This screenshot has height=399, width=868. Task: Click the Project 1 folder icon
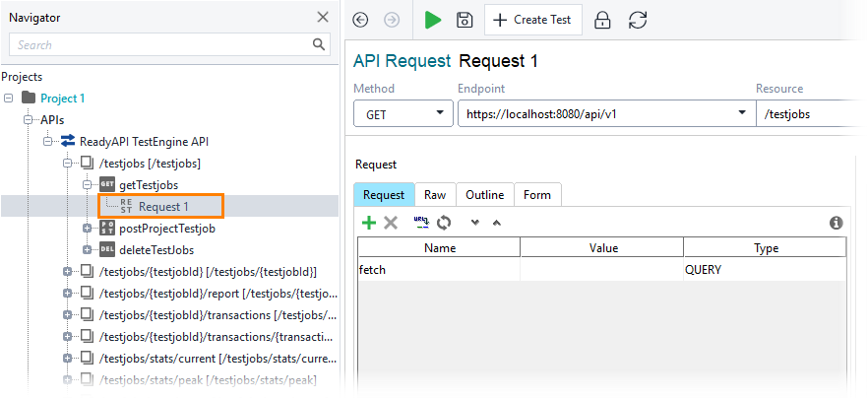click(x=29, y=99)
